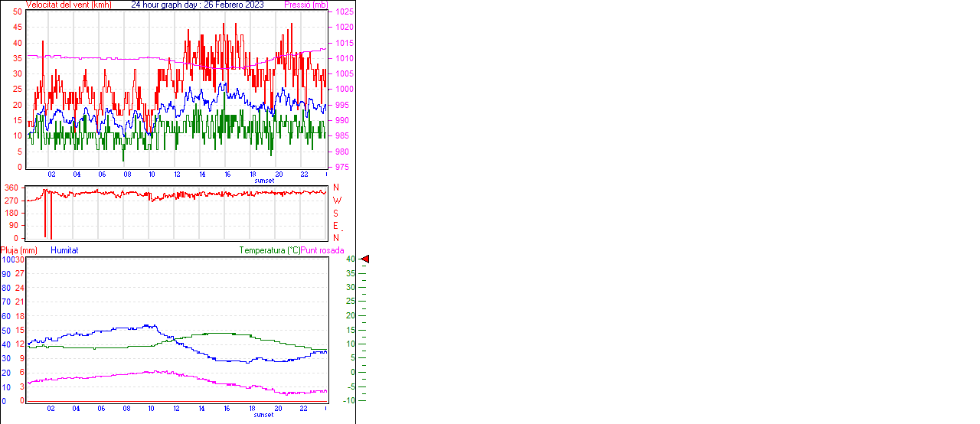Click the 'Pluja (mm)' legend label
The image size is (980, 424).
point(19,250)
